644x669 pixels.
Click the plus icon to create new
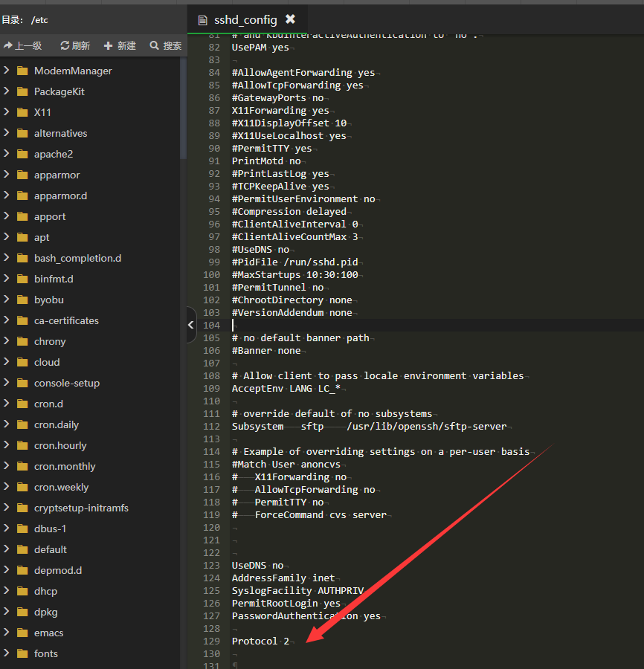109,46
